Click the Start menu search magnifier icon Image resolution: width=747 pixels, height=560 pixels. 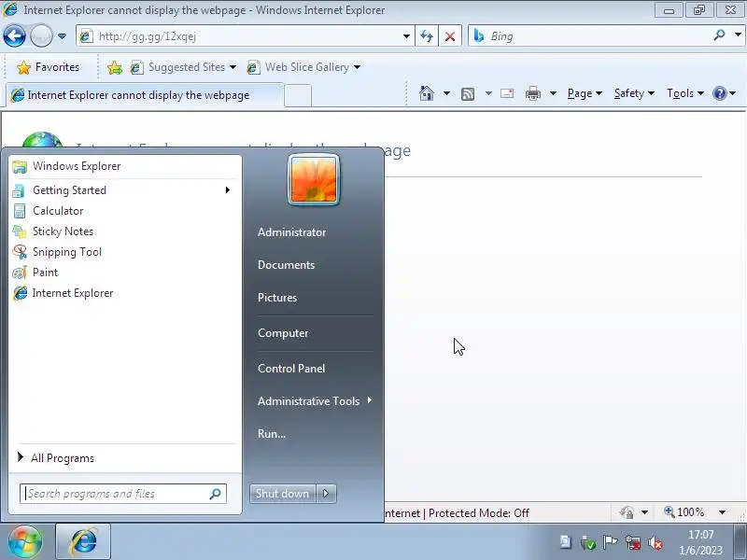click(216, 494)
